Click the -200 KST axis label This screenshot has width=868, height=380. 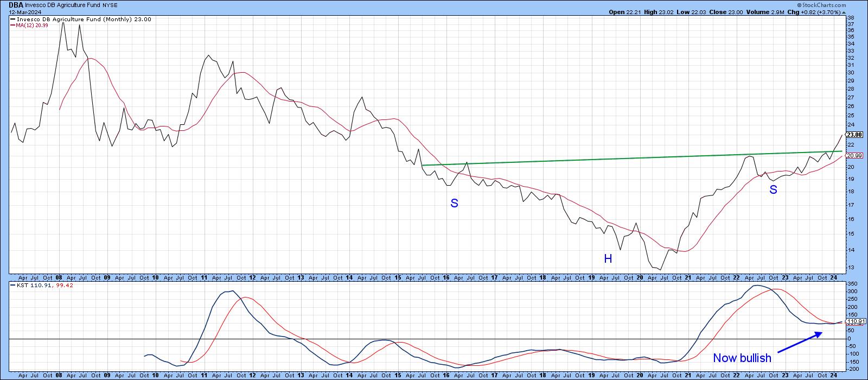(852, 370)
